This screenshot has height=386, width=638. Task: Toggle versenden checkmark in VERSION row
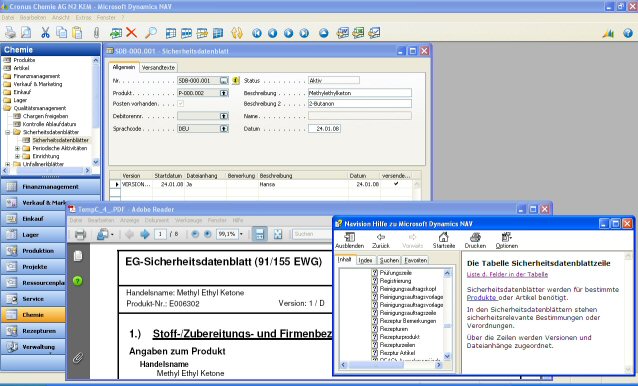click(x=395, y=184)
